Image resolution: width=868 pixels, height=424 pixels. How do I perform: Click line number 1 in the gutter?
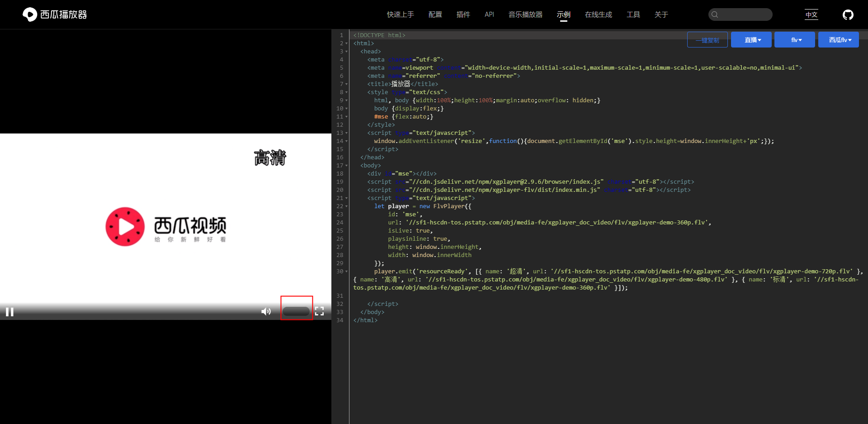(341, 35)
